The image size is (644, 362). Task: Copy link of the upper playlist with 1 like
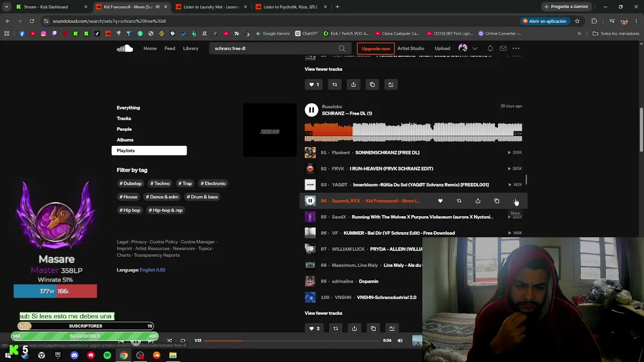pos(372,84)
